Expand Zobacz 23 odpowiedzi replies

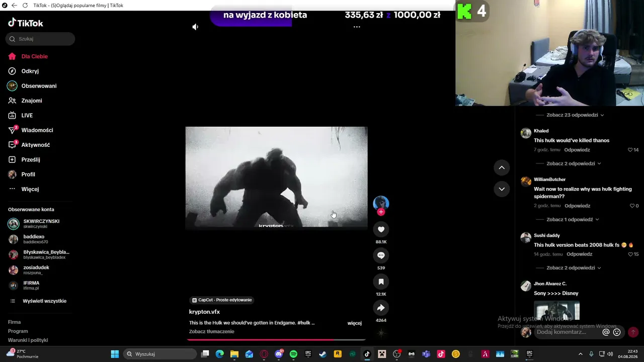tap(575, 115)
